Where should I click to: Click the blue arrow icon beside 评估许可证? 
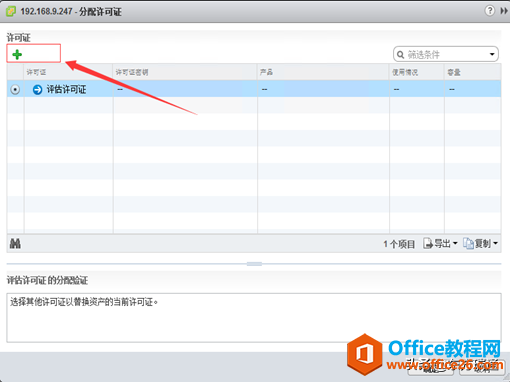click(x=37, y=89)
